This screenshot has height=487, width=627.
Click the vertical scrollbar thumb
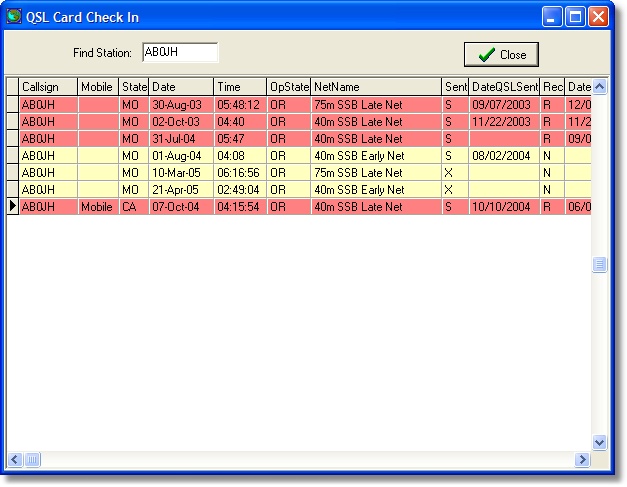(600, 265)
